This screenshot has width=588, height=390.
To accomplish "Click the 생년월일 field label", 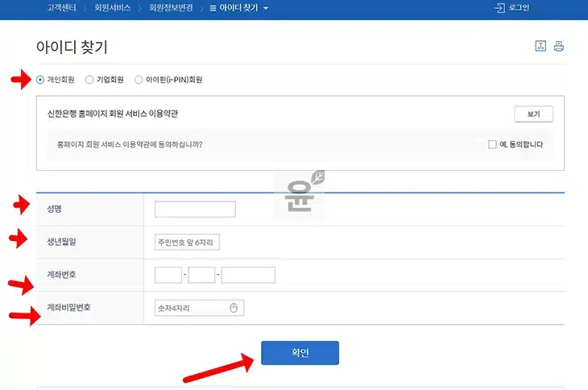I will [61, 242].
